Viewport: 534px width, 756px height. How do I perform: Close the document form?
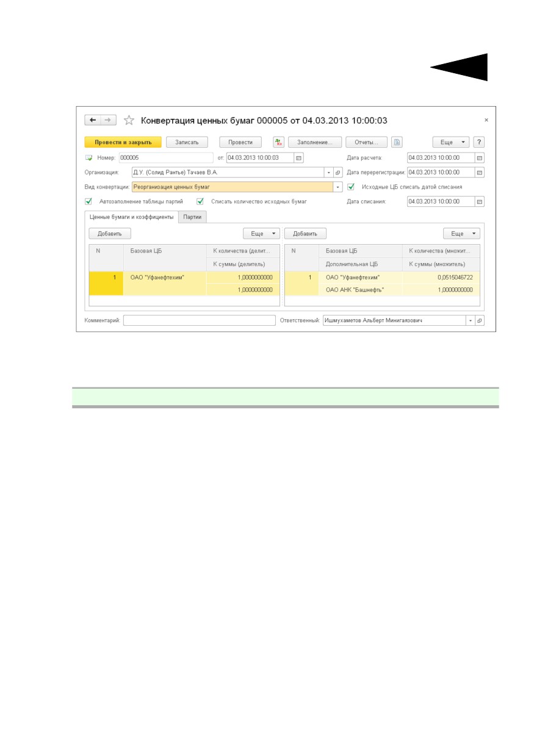[x=486, y=120]
